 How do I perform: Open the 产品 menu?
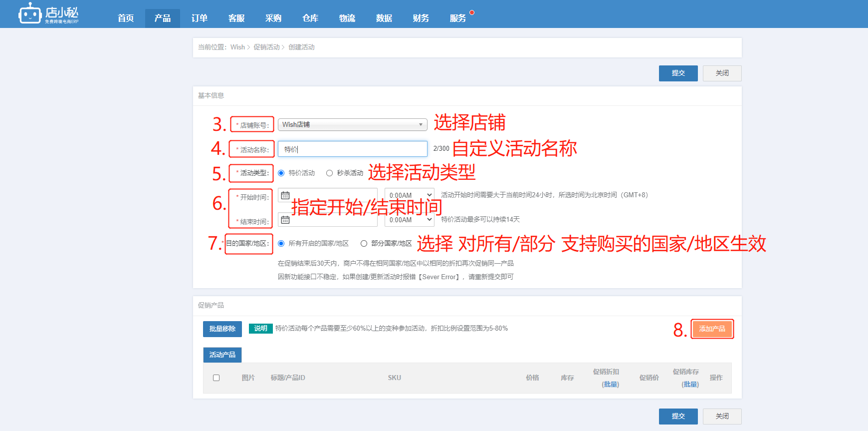163,18
